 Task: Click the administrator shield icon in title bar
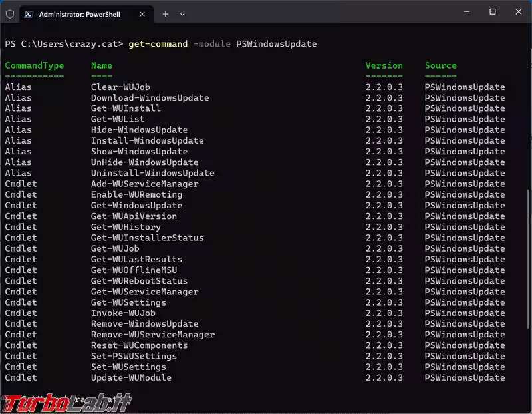(x=10, y=13)
